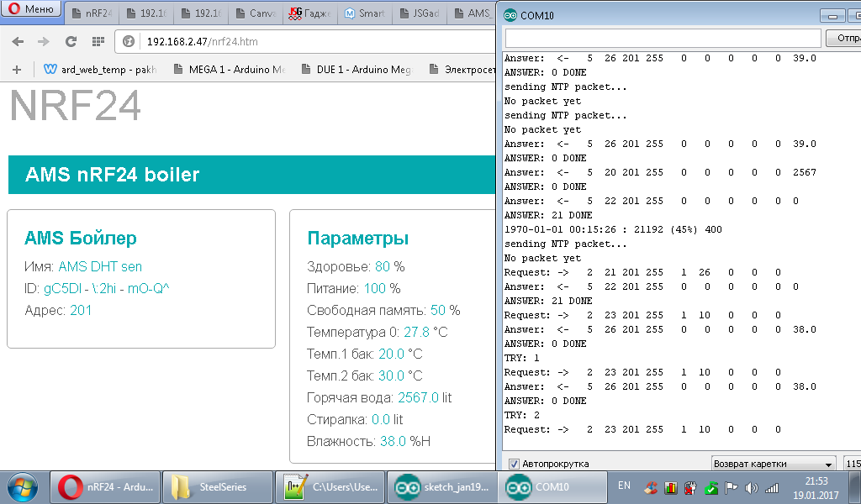Click the name value AMS DHT sen
Screen dimensions: 861x504
coord(100,266)
